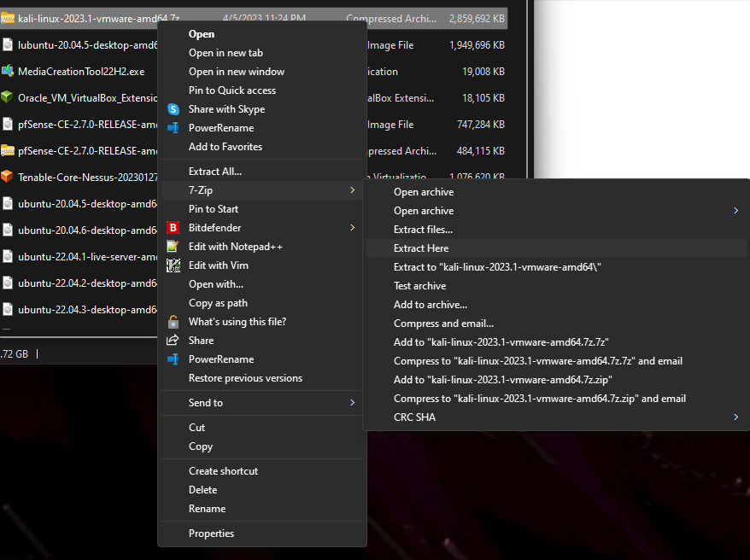Click the Skype icon beside Share with Skype
This screenshot has height=560, width=750.
coord(173,109)
